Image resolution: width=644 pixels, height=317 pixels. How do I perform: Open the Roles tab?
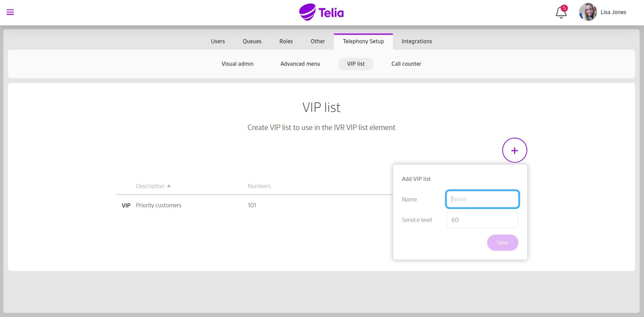[x=286, y=41]
